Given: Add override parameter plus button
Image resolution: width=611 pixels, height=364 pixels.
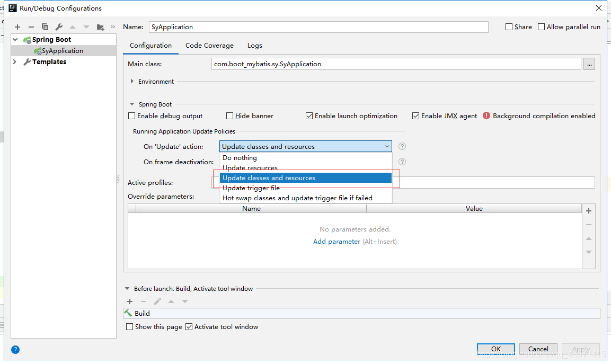Looking at the screenshot, I should coord(589,211).
